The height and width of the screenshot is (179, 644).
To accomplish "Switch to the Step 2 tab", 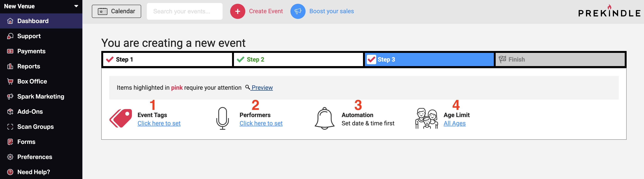I will click(298, 59).
